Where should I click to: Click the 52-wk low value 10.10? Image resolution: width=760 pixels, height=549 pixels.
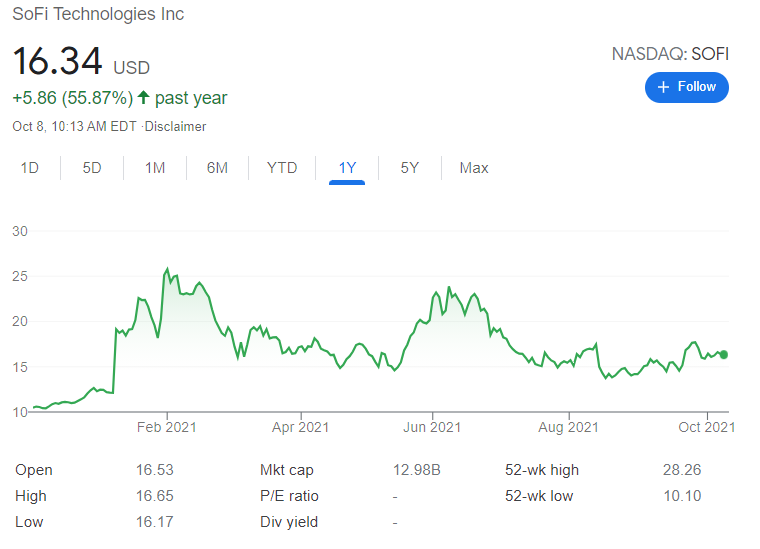(682, 496)
